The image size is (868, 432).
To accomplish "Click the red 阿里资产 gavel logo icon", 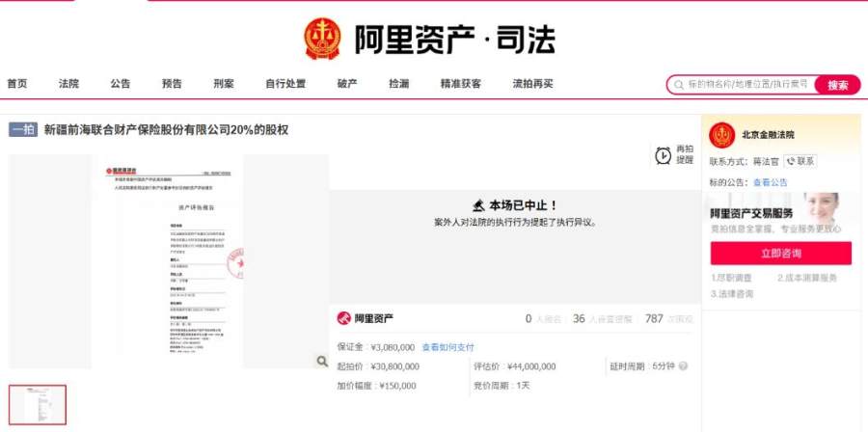I will tap(343, 318).
